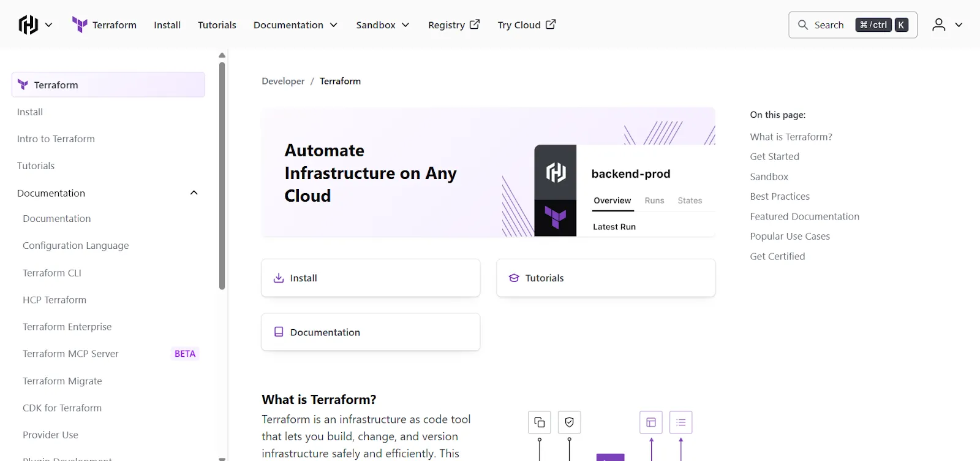Click the 'What is Terraform?' heading
The image size is (980, 461).
coord(319,400)
